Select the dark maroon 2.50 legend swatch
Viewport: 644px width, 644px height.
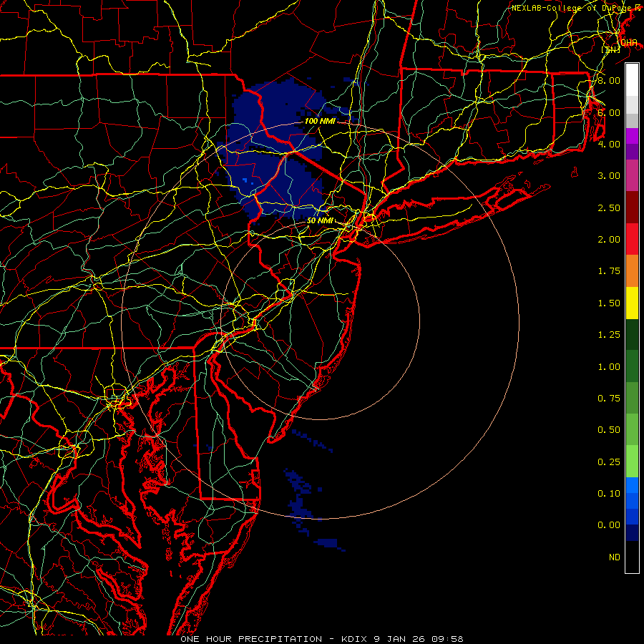[632, 208]
